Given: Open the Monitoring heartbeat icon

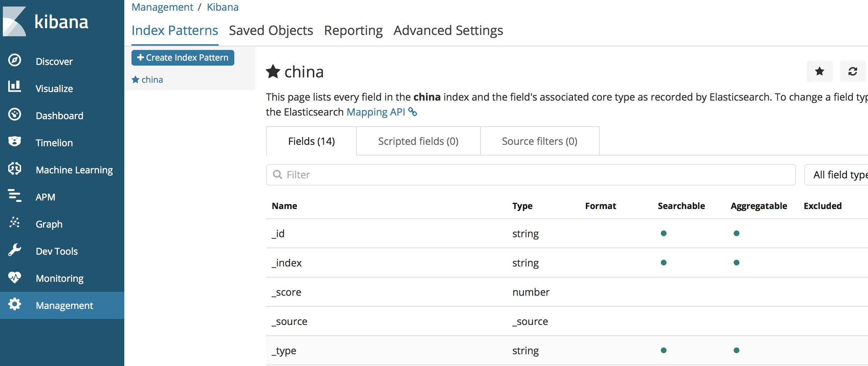Looking at the screenshot, I should 15,277.
